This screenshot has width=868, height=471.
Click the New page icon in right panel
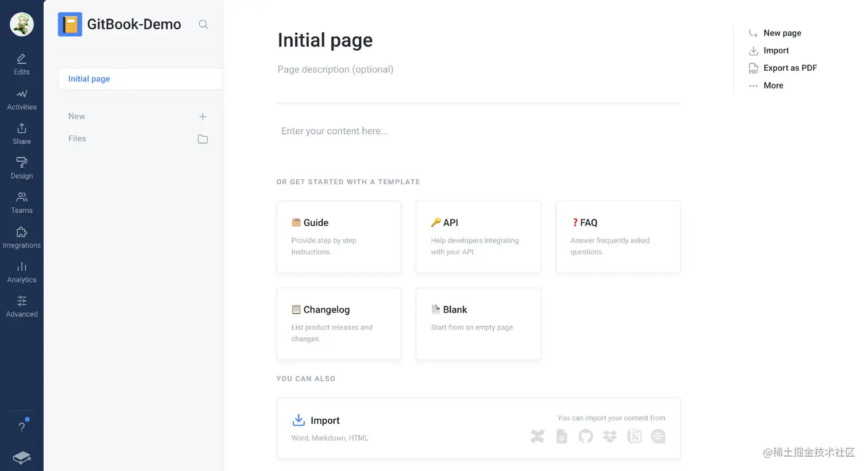pyautogui.click(x=753, y=33)
